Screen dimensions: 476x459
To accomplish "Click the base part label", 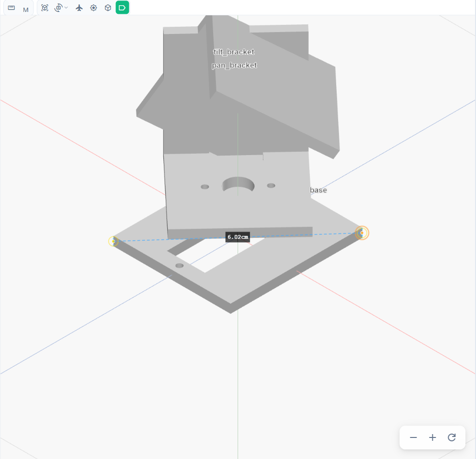I will point(318,190).
